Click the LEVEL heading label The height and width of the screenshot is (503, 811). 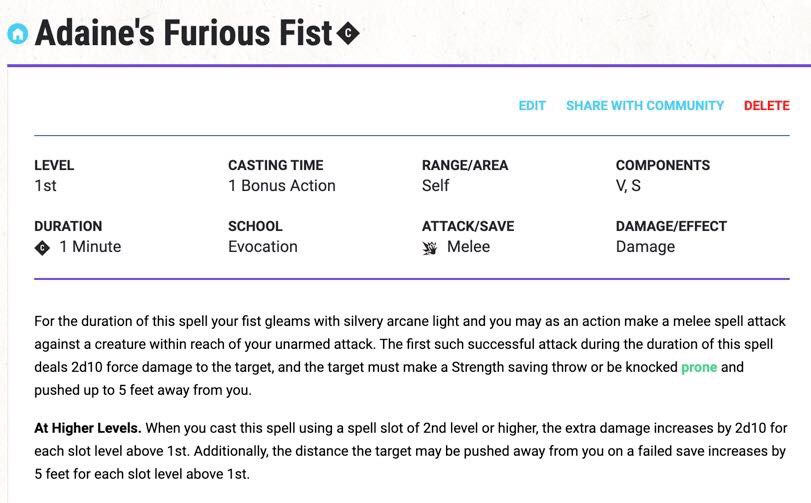click(x=54, y=165)
